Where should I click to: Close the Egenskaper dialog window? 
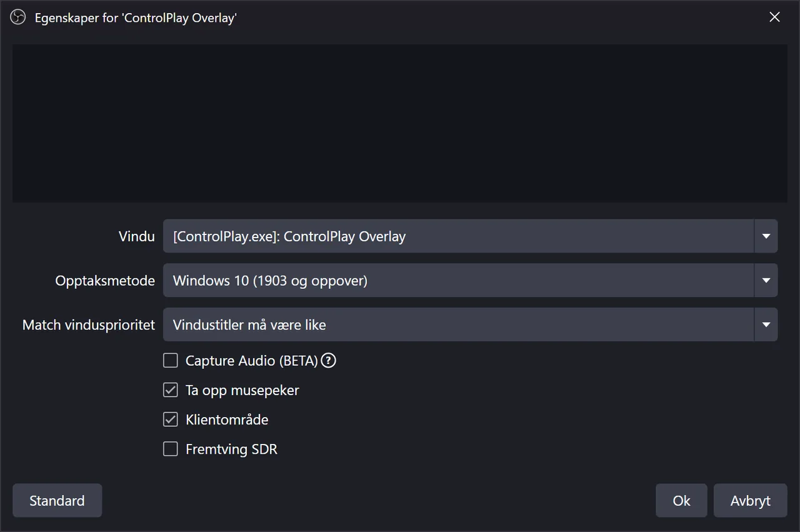[774, 18]
